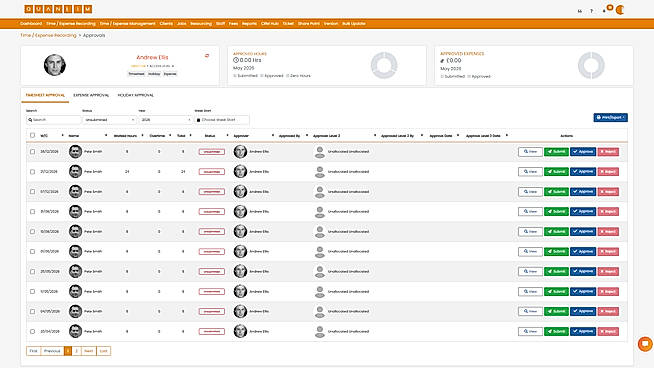The height and width of the screenshot is (368, 654).
Task: Click the help question mark icon
Action: (x=591, y=11)
